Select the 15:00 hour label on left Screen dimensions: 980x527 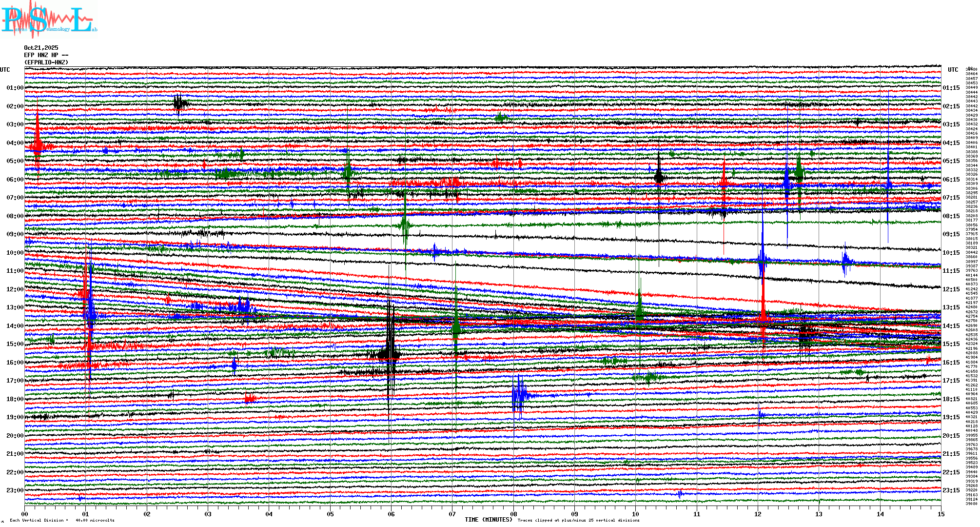pos(15,344)
